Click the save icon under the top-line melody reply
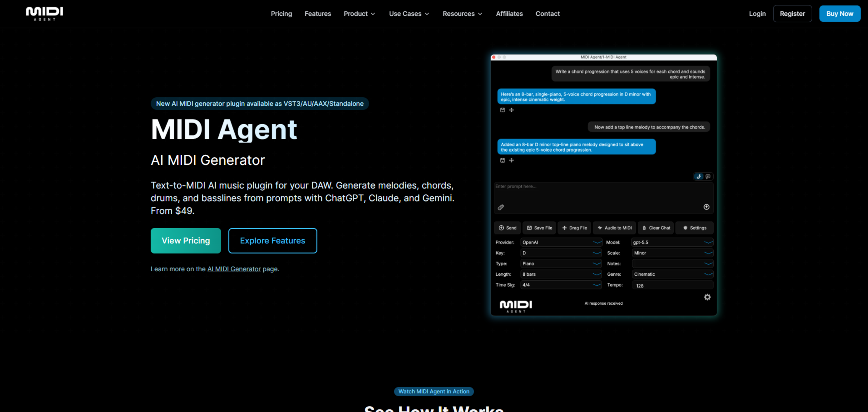Viewport: 868px width, 412px height. tap(502, 160)
